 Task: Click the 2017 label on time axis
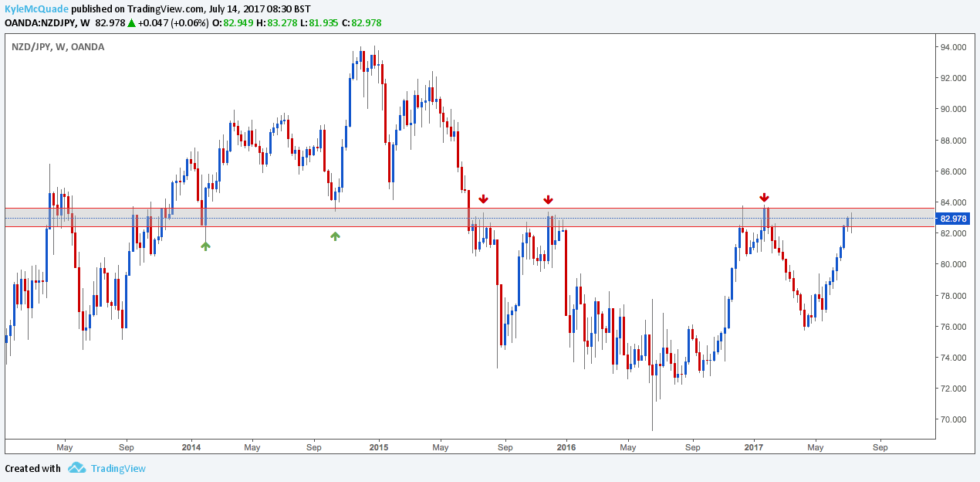click(x=754, y=447)
